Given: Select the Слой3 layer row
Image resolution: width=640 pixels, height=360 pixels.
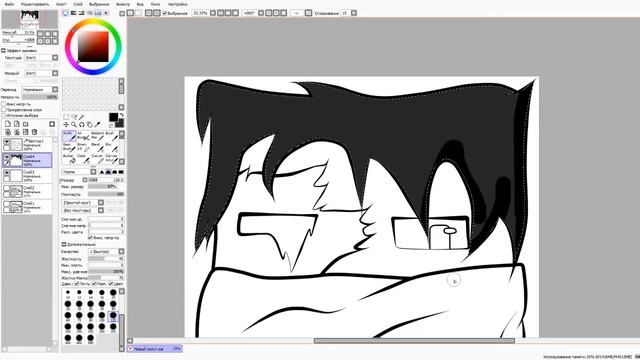Looking at the screenshot, I should point(27,176).
